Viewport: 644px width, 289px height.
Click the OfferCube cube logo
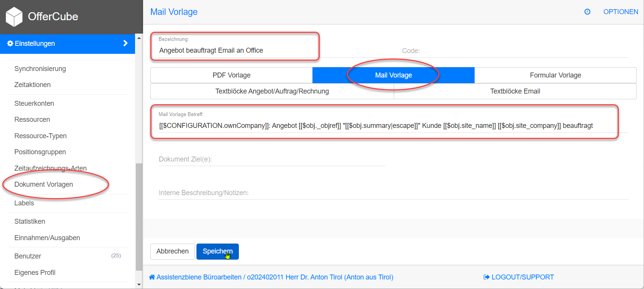click(x=14, y=17)
